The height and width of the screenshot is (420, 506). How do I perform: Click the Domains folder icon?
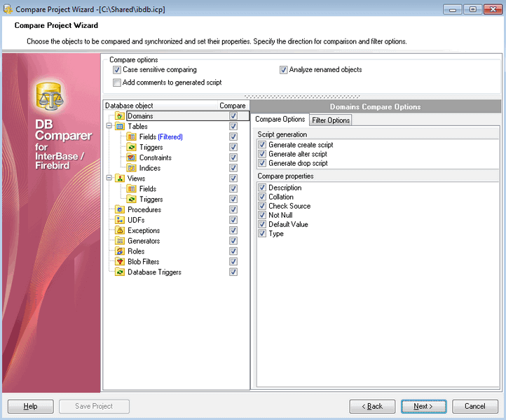pyautogui.click(x=120, y=116)
